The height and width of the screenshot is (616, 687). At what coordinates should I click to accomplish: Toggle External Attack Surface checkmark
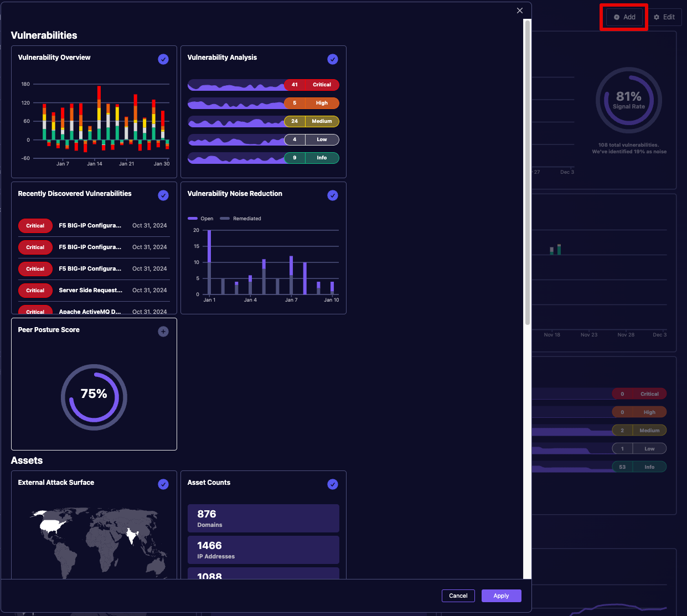click(x=163, y=484)
